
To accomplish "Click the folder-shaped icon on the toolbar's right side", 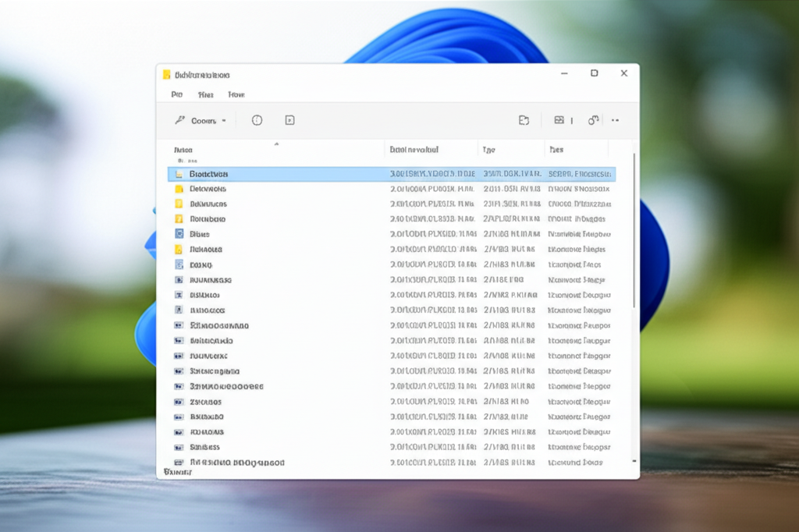I will tap(524, 120).
